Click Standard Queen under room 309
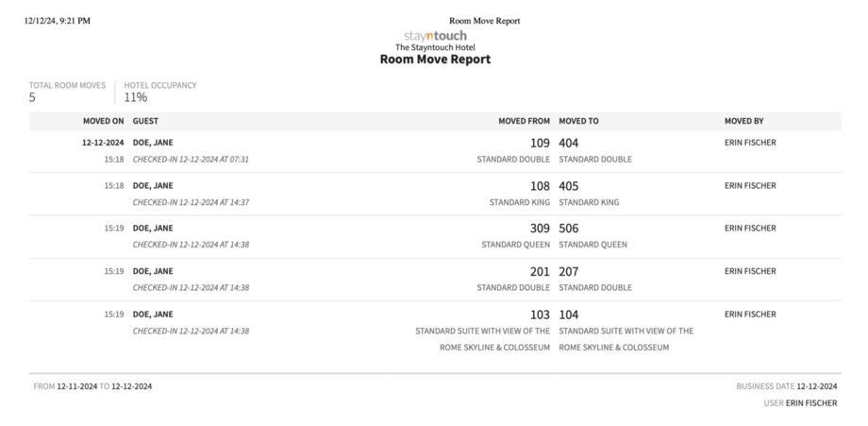868x426 pixels. (x=516, y=245)
